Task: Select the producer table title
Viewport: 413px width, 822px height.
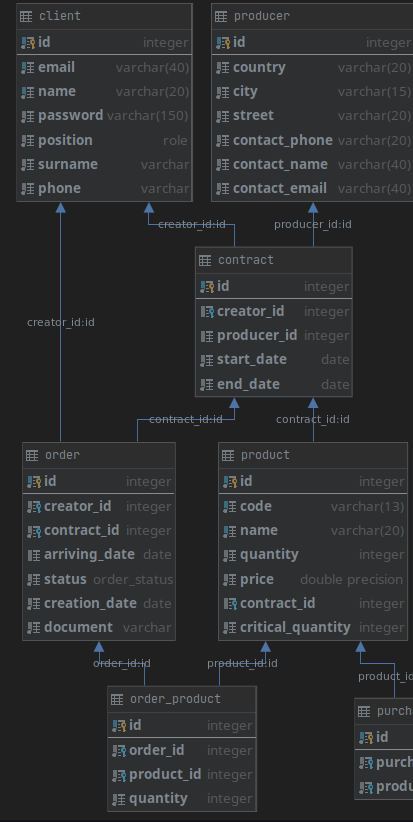Action: point(262,16)
